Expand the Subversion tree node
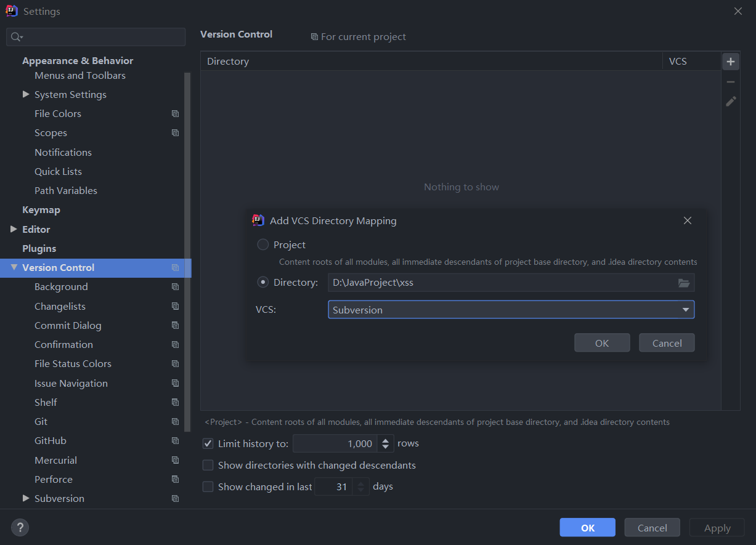 26,498
